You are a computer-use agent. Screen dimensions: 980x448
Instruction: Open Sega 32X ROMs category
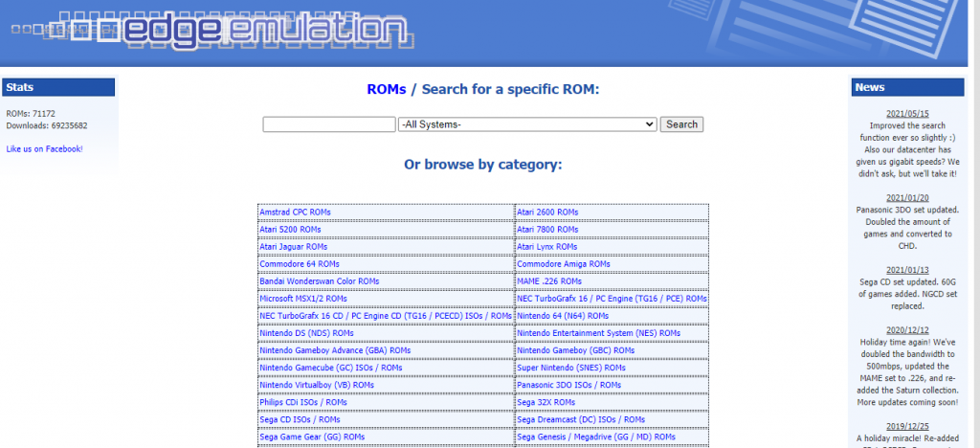point(546,402)
